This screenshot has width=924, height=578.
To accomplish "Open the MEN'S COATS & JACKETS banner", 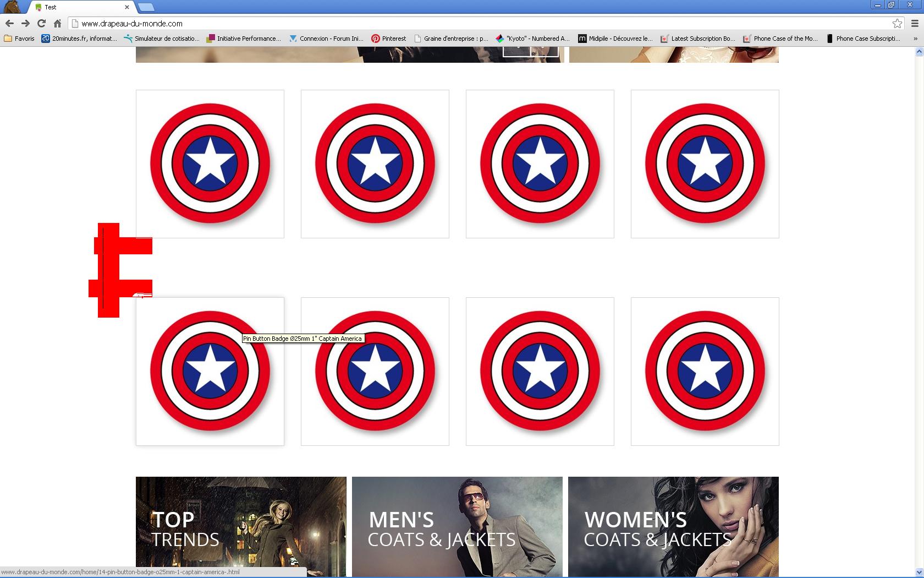I will pyautogui.click(x=457, y=527).
